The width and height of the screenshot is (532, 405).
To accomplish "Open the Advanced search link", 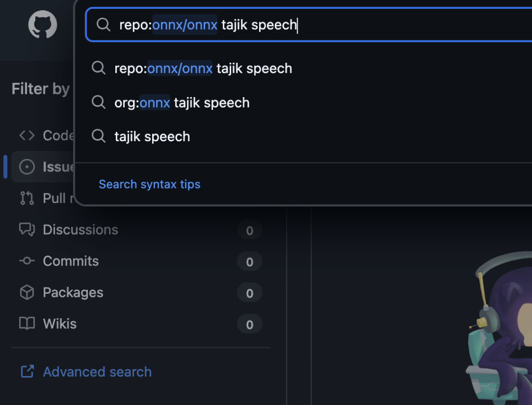I will click(x=97, y=372).
